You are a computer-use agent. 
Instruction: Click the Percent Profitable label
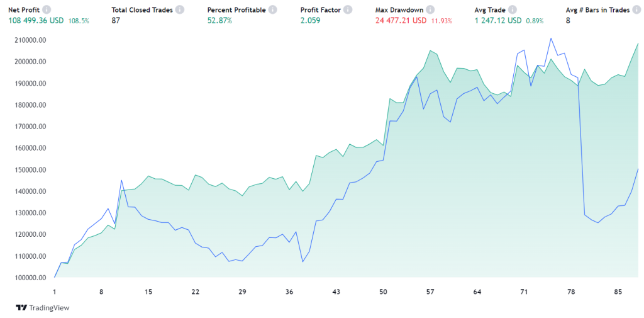pos(236,10)
